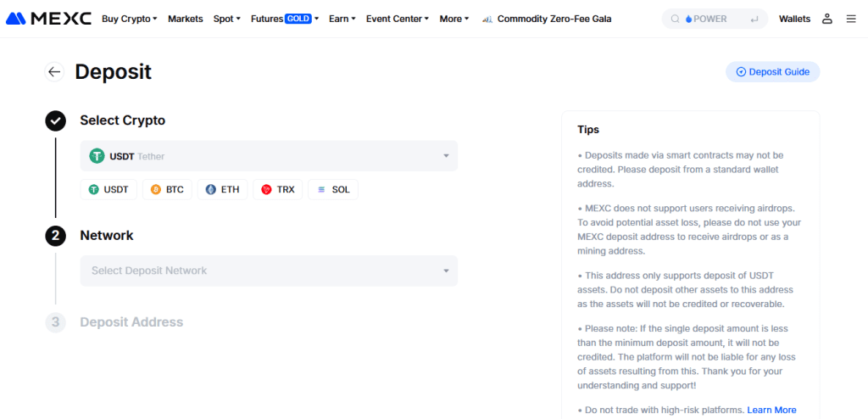This screenshot has width=868, height=419.
Task: Open the Deposit Guide
Action: [x=773, y=72]
